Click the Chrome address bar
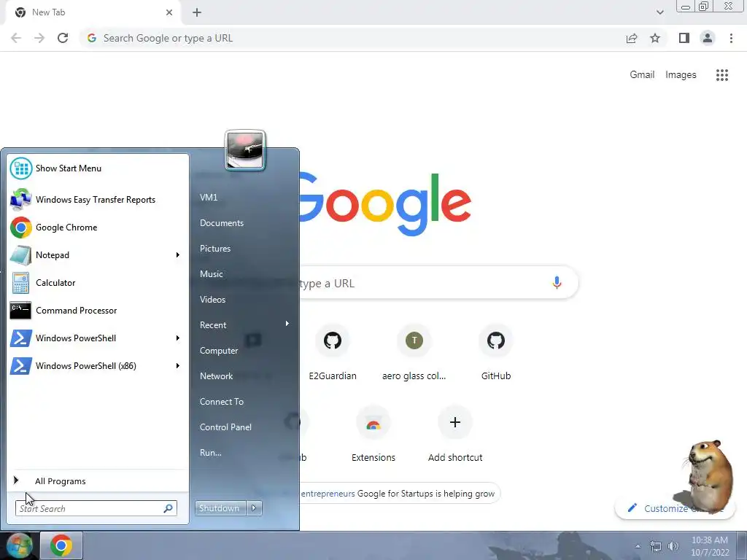 pos(352,38)
